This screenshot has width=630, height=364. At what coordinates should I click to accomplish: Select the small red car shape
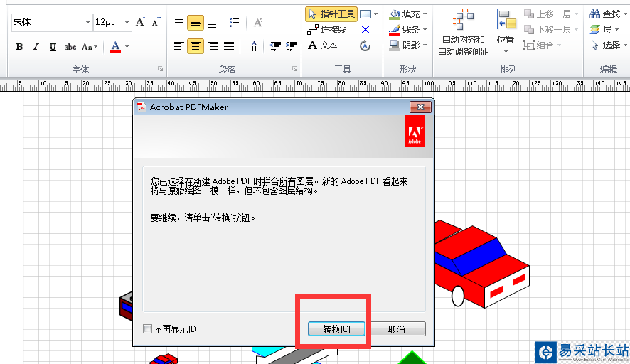(x=163, y=359)
